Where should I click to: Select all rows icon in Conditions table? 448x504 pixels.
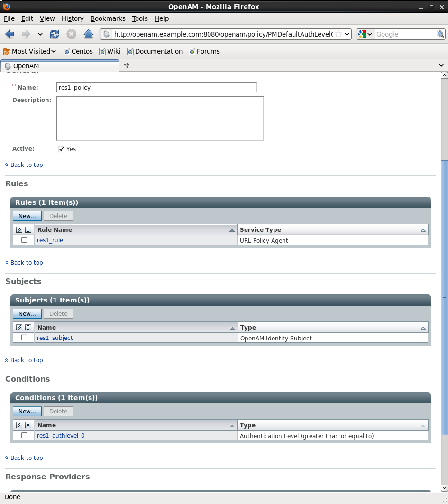tap(19, 425)
